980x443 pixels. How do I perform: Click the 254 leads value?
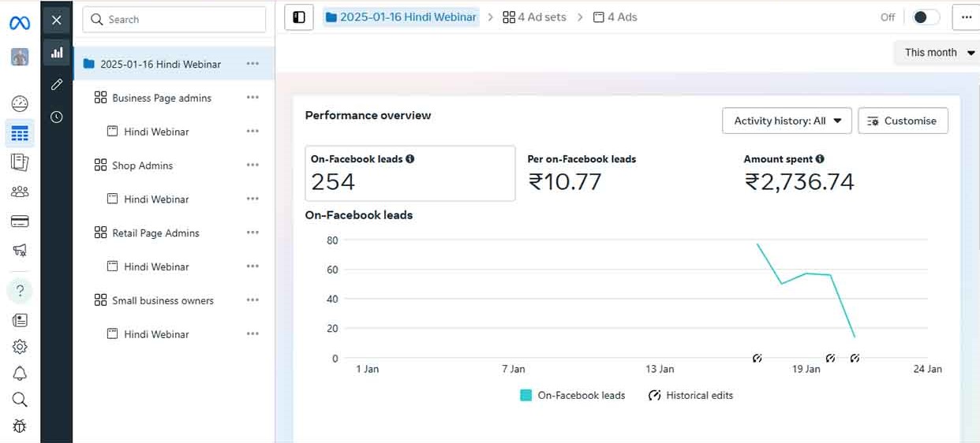[333, 182]
